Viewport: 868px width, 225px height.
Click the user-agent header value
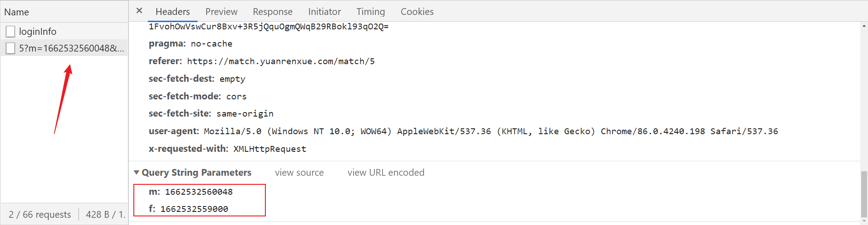491,131
